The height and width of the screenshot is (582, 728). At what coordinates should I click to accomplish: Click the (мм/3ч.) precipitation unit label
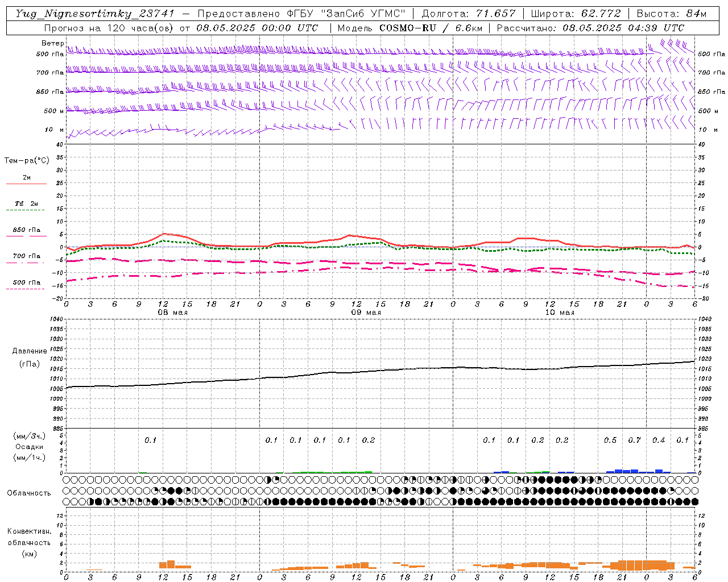tap(30, 436)
